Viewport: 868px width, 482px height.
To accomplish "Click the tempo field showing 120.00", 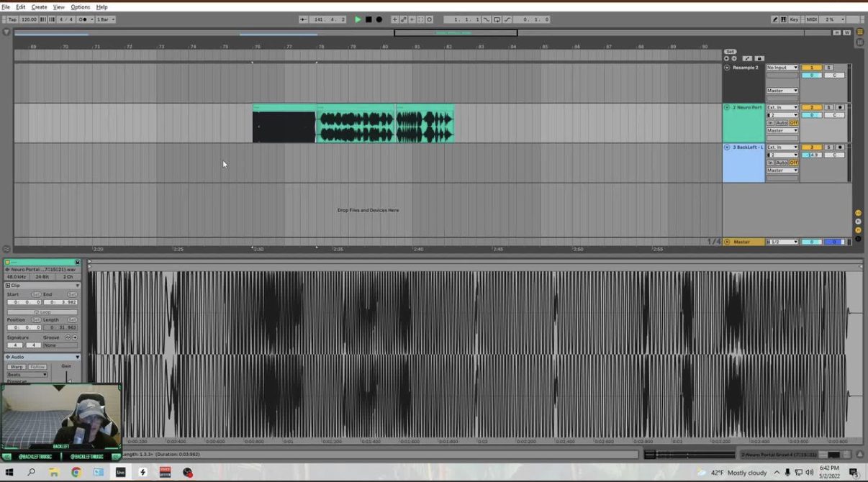I will click(29, 19).
